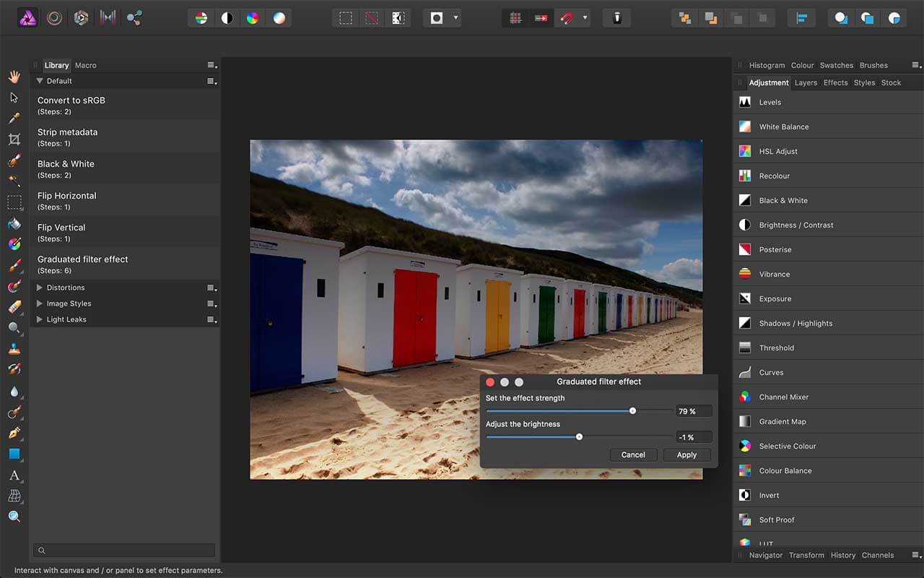Open Navigator panel group options menu
The height and width of the screenshot is (578, 924).
916,555
